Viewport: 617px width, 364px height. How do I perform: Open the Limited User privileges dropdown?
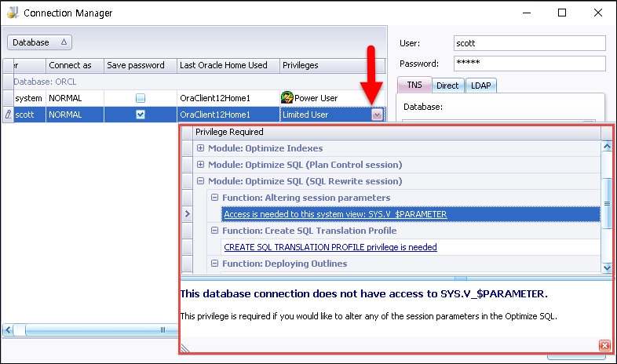point(377,115)
